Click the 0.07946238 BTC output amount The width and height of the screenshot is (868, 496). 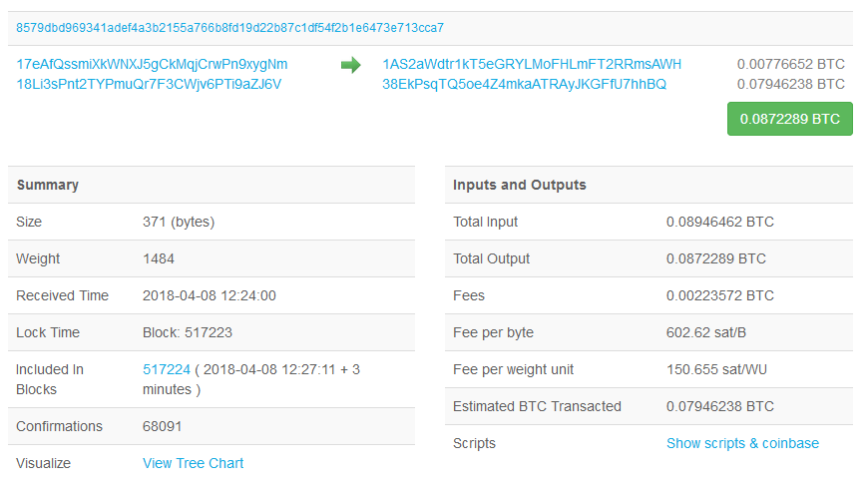coord(790,84)
